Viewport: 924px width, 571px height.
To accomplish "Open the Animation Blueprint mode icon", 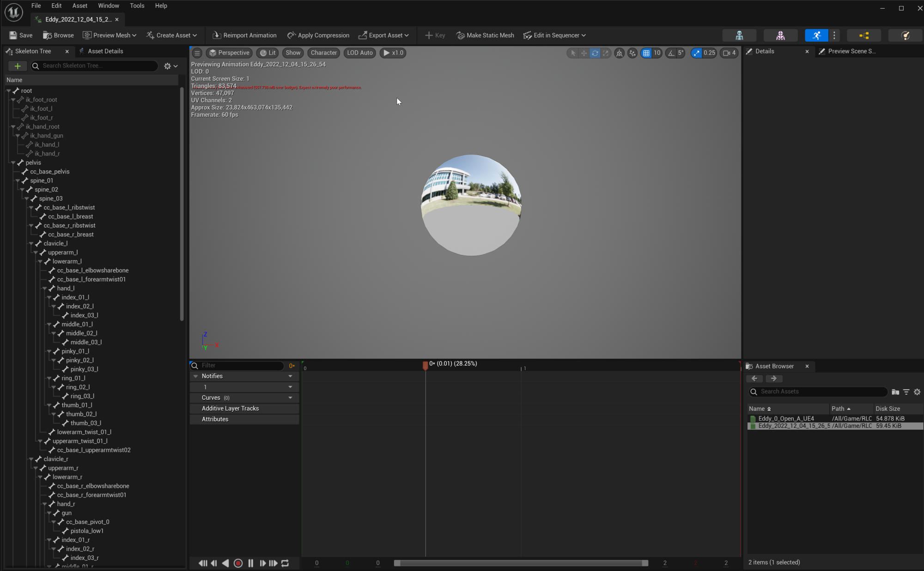I will tap(864, 36).
